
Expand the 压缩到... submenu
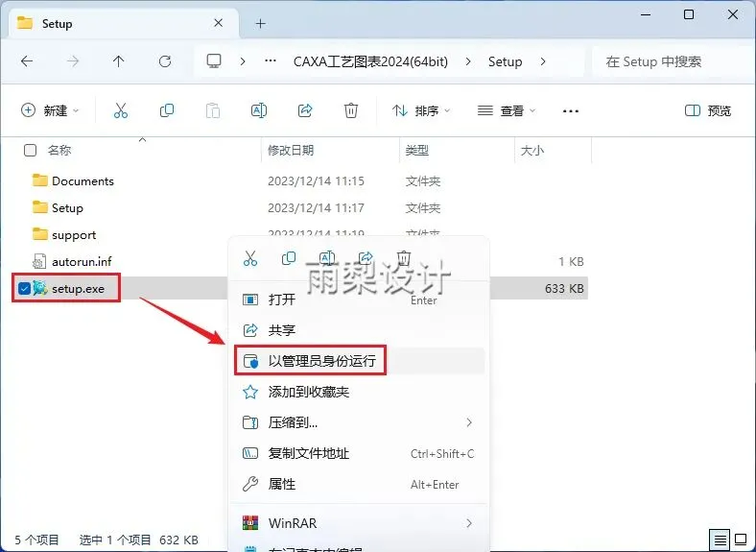[x=469, y=422]
